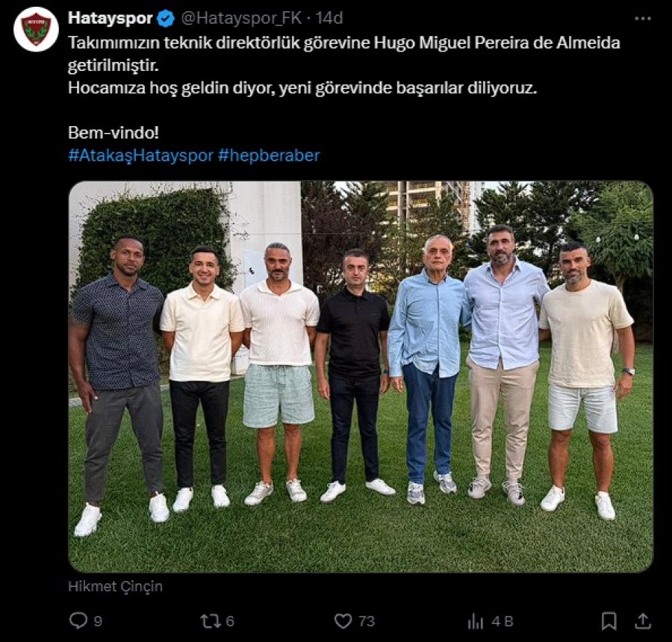Enlarge the attached group photo
The width and height of the screenshot is (672, 642).
pyautogui.click(x=361, y=377)
